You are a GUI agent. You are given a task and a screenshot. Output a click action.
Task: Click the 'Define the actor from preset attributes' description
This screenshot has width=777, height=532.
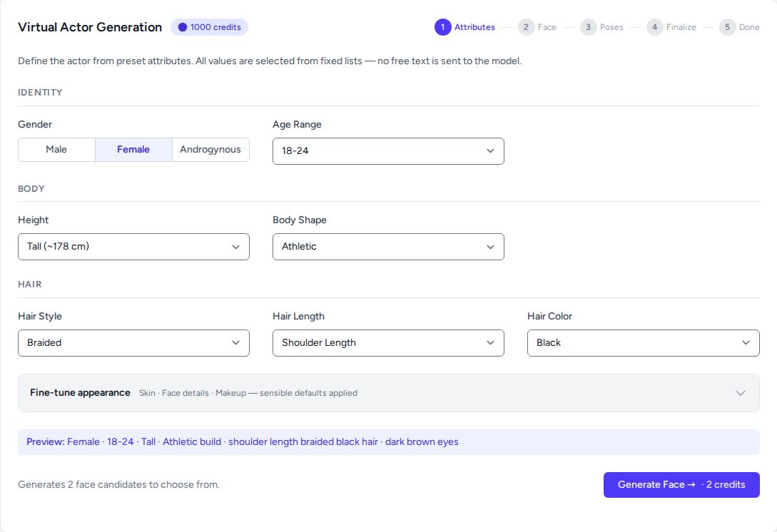click(270, 61)
